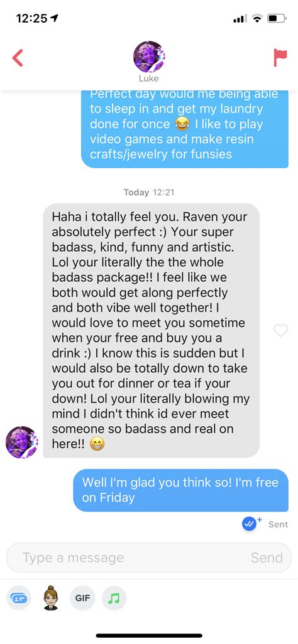This screenshot has width=298, height=644.
Task: Open the Bitmoji sticker picker
Action: [x=51, y=598]
